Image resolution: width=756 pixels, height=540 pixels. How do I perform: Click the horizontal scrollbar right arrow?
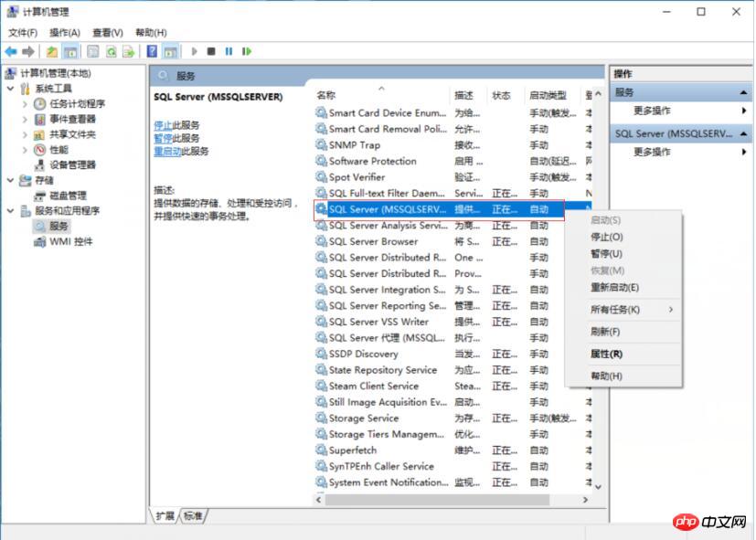tap(585, 500)
